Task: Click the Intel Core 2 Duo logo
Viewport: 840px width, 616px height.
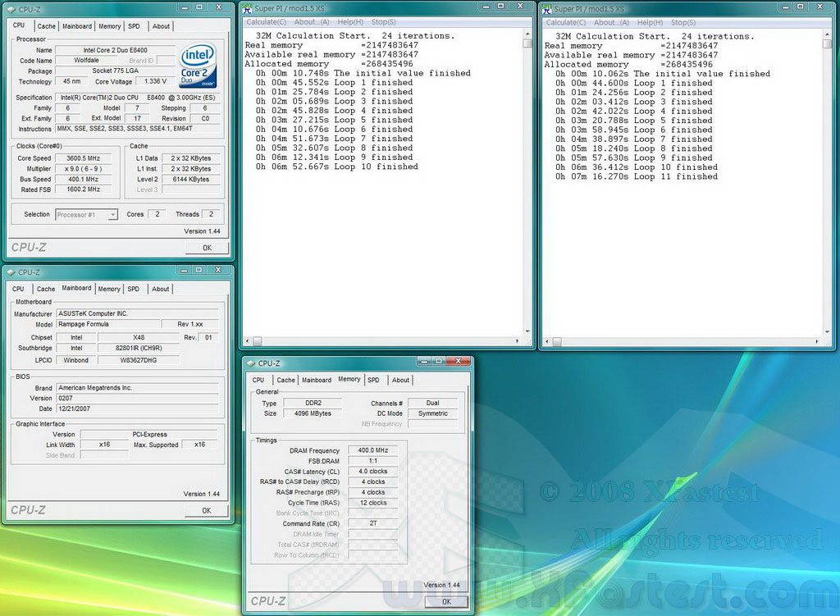Action: (x=198, y=64)
